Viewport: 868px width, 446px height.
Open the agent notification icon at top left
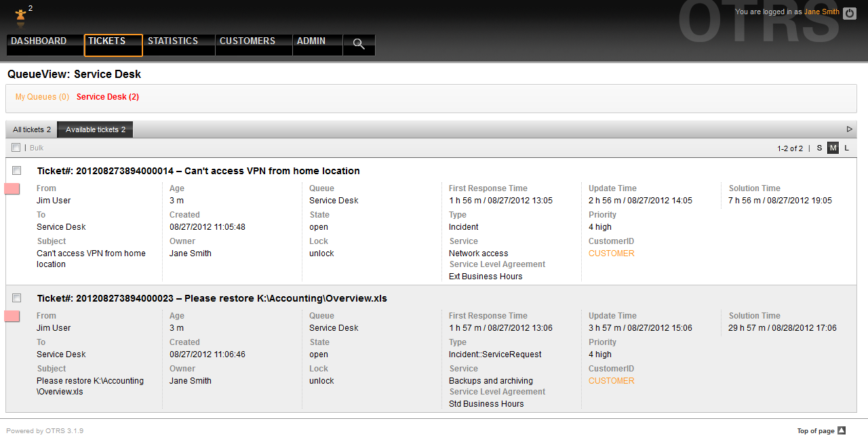pos(21,14)
